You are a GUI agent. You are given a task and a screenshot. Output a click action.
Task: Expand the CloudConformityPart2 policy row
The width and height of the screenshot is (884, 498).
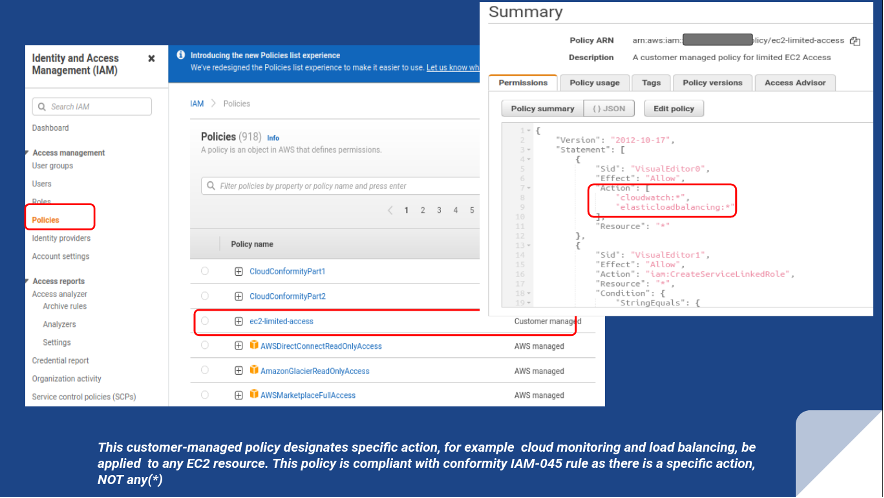click(x=239, y=296)
